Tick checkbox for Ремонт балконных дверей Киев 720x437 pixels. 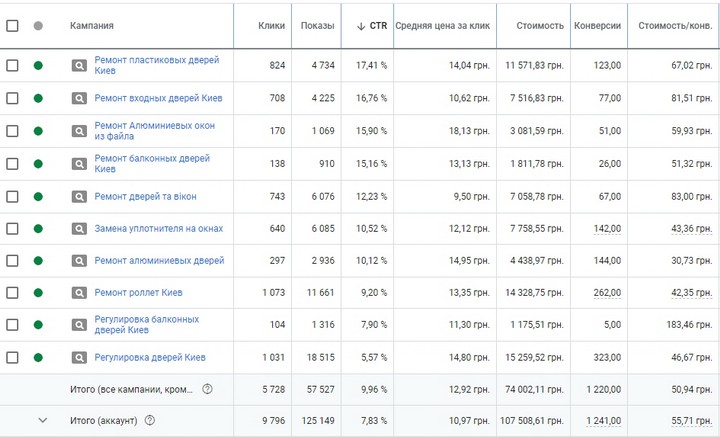pyautogui.click(x=12, y=163)
